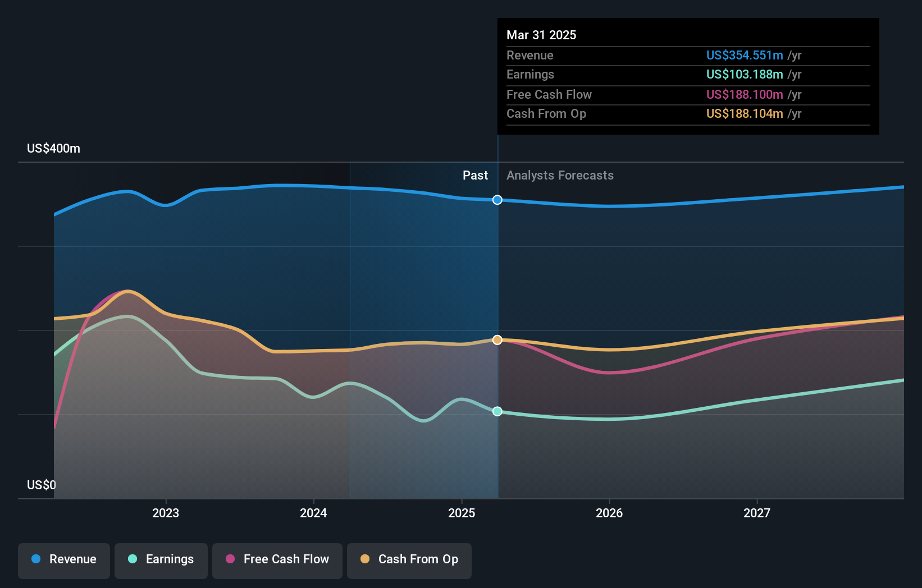Switch to the Analysts Forecasts section
The image size is (922, 588).
click(559, 175)
